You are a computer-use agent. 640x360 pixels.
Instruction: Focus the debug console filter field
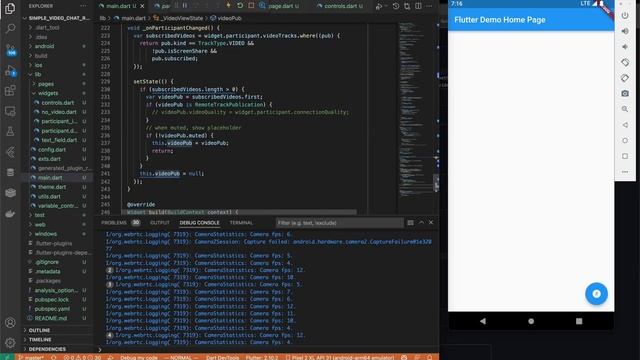click(339, 223)
